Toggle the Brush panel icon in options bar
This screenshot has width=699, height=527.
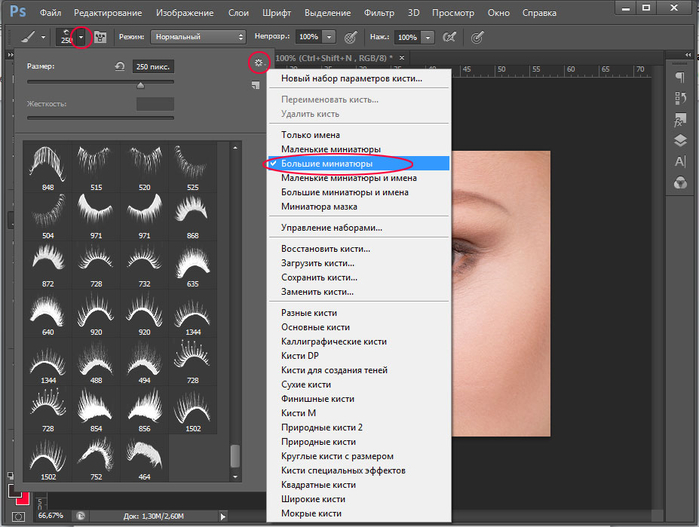coord(101,37)
